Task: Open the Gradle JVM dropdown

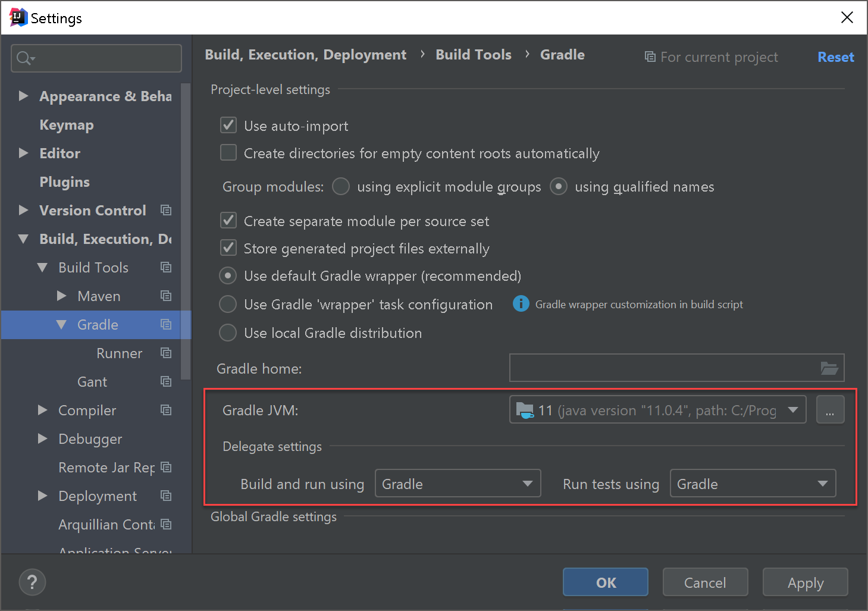Action: 657,410
